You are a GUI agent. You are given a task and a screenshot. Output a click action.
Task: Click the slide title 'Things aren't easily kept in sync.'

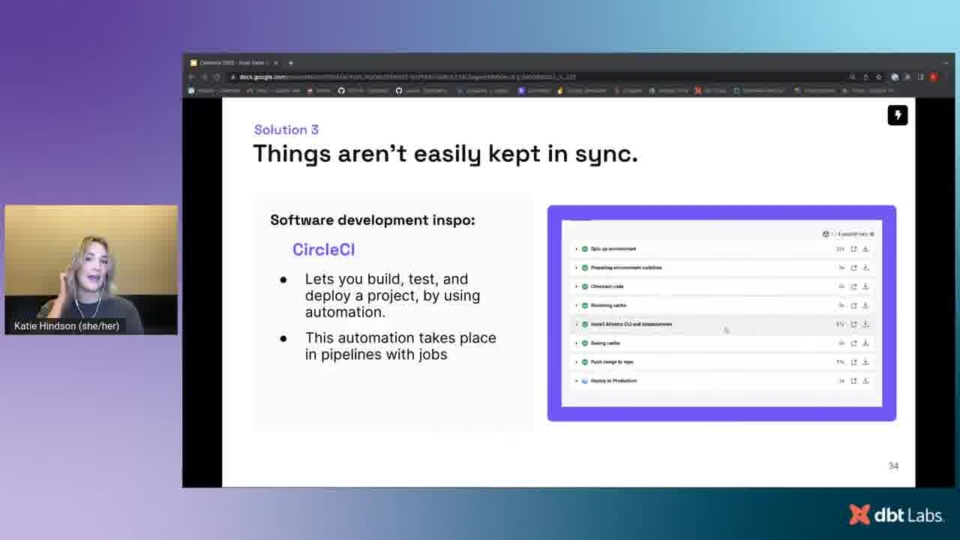point(445,154)
